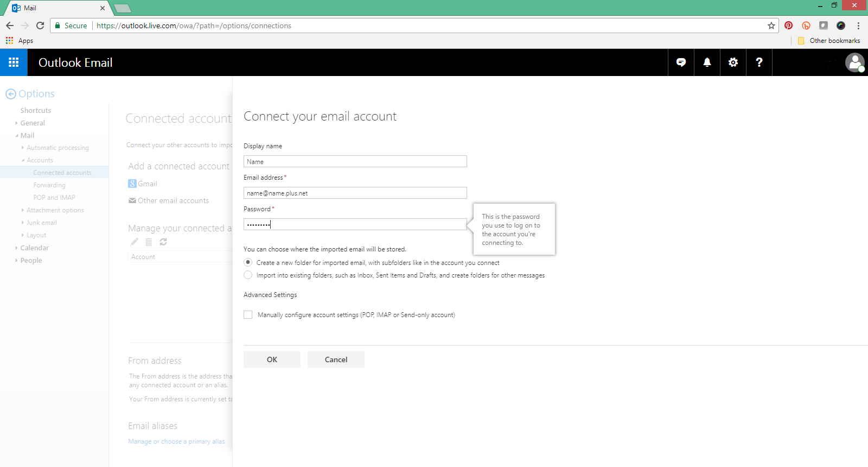Screen dimensions: 868x467
Task: Enable manually configure account settings checkbox
Action: point(248,315)
